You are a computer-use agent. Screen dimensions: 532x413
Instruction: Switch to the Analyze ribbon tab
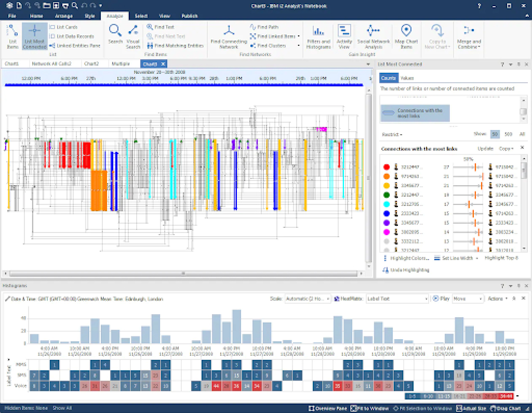click(x=115, y=15)
